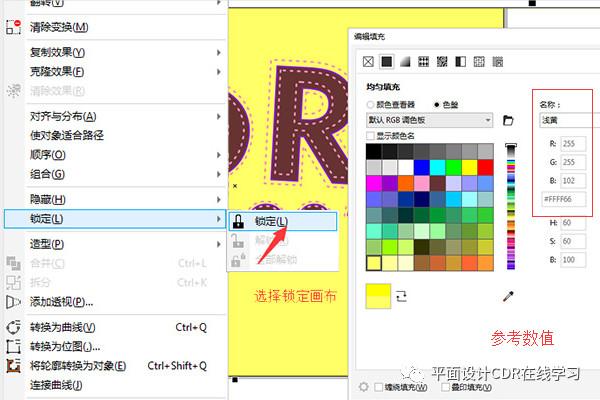
Task: Expand the 顺序(O) submenu
Action: point(218,155)
